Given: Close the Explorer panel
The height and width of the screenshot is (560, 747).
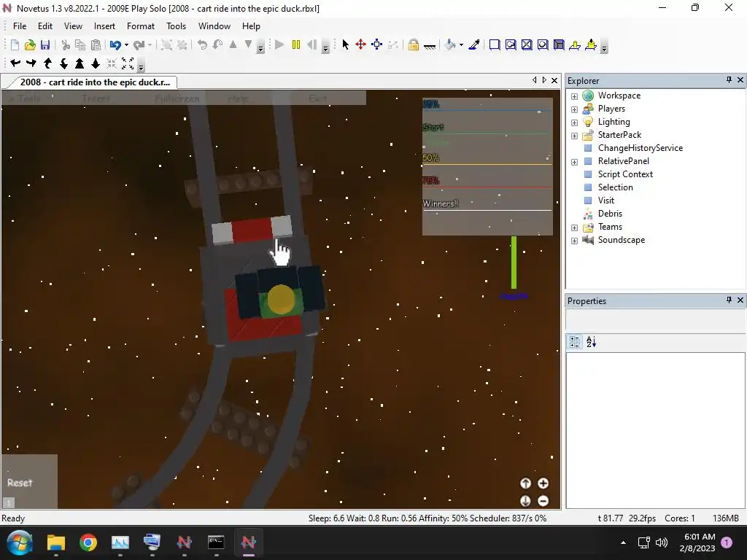Looking at the screenshot, I should click(740, 80).
